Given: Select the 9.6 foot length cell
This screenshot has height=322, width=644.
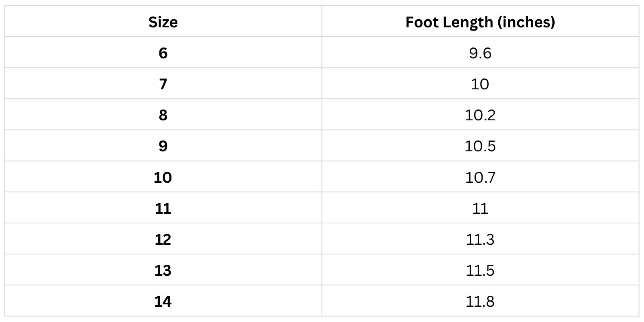Looking at the screenshot, I should [x=480, y=53].
